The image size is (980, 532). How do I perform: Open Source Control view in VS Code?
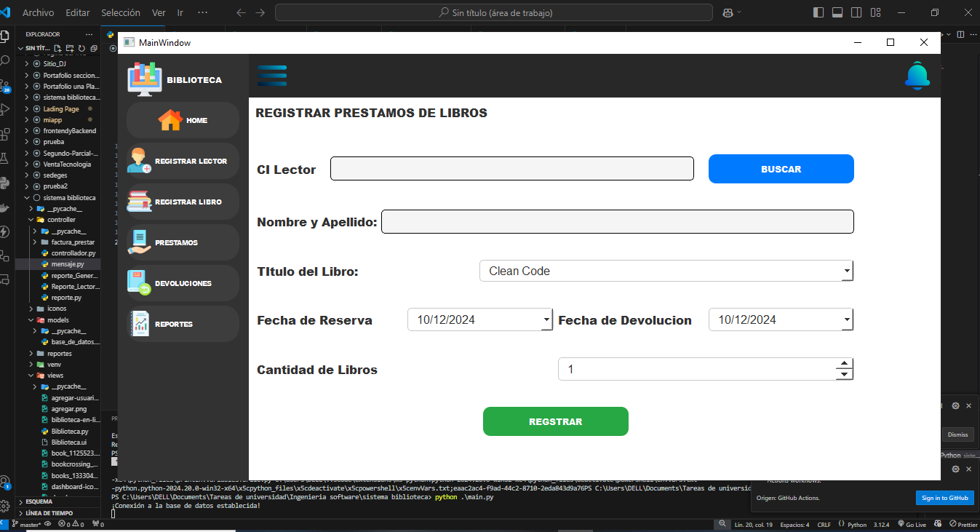5,86
